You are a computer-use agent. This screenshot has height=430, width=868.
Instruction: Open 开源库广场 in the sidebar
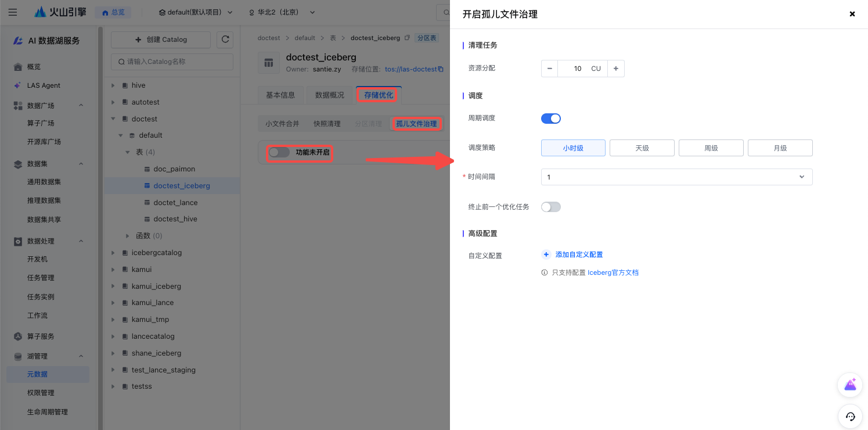44,142
